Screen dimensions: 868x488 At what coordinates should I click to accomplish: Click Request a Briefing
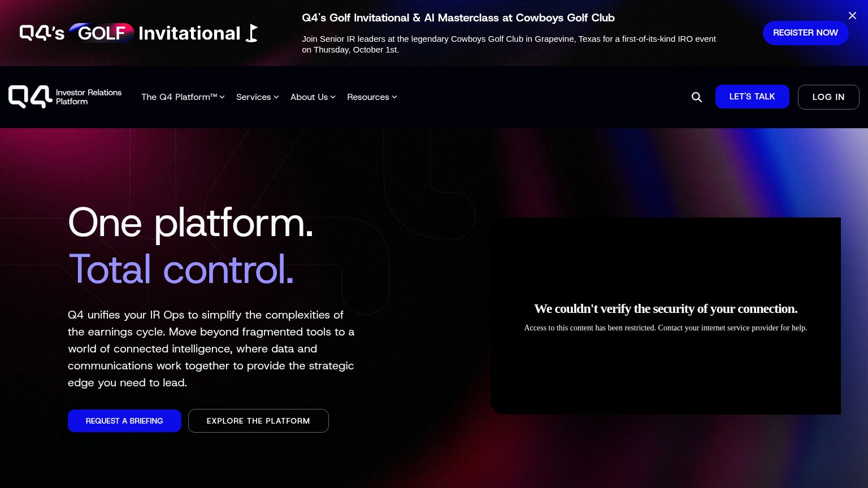tap(124, 421)
